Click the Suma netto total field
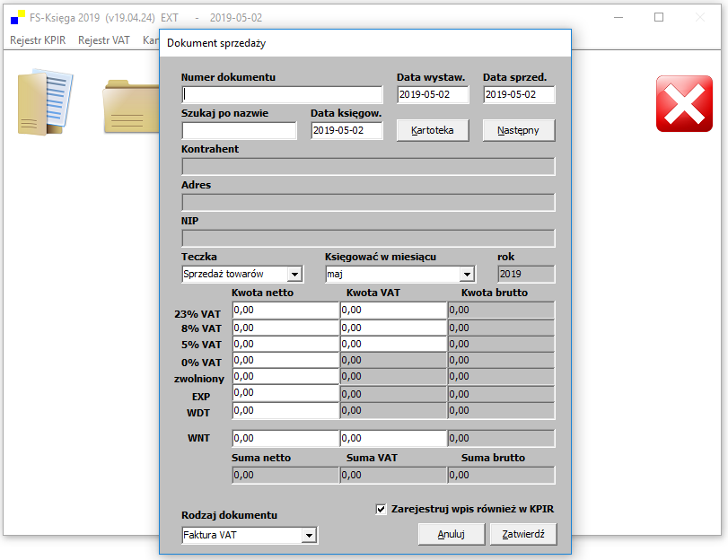The width and height of the screenshot is (728, 560). (285, 476)
